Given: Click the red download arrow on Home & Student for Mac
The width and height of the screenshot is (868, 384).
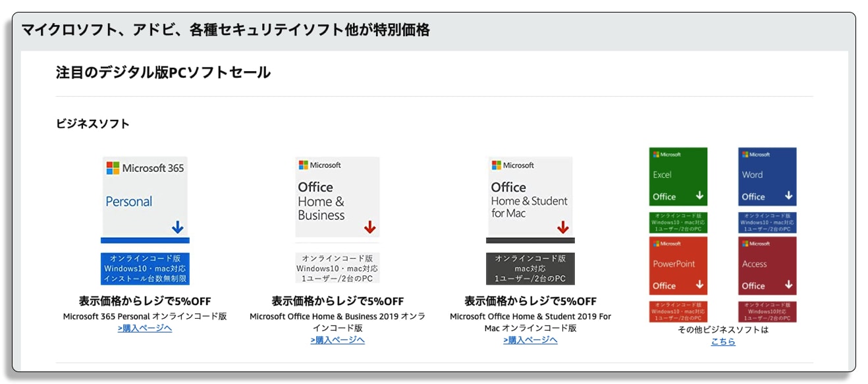Looking at the screenshot, I should pos(562,227).
